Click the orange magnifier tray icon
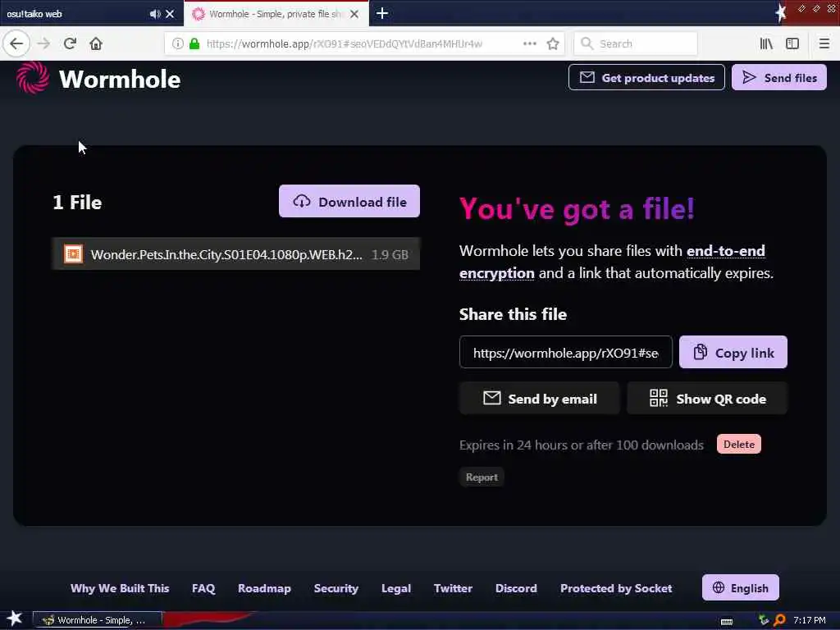Screen dimensions: 840x630 pos(779,620)
